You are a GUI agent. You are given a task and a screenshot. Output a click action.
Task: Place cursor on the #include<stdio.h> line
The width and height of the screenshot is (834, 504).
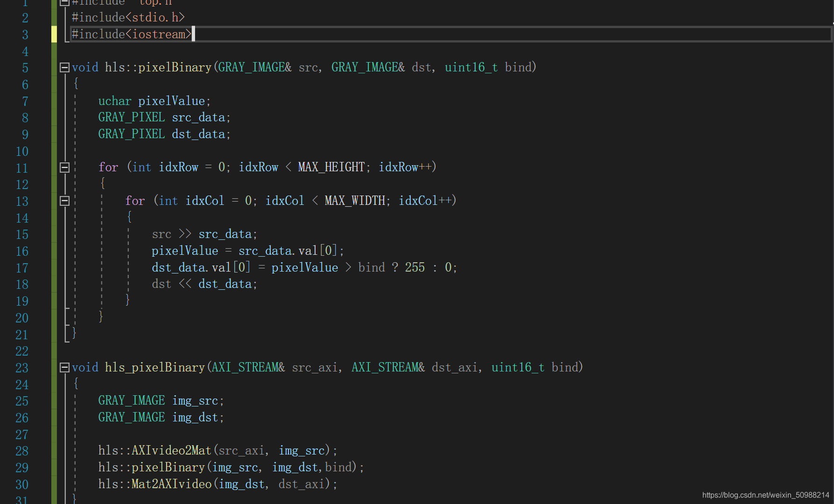click(x=128, y=17)
